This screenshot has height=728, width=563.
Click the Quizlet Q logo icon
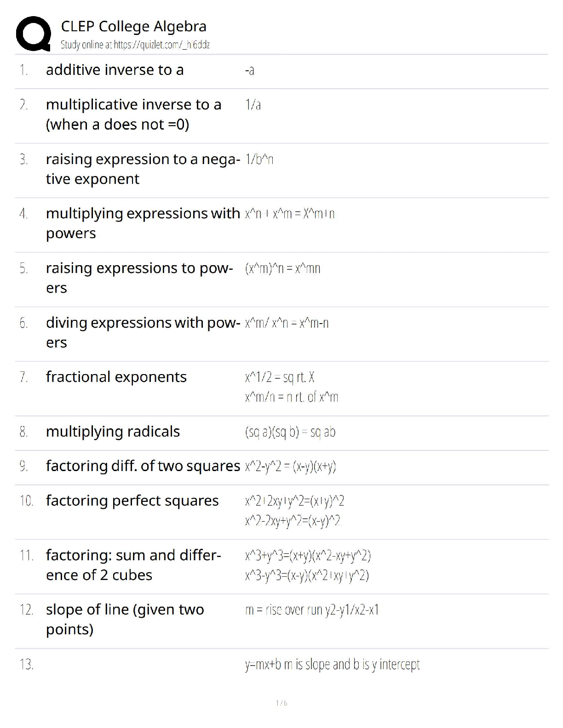click(33, 34)
